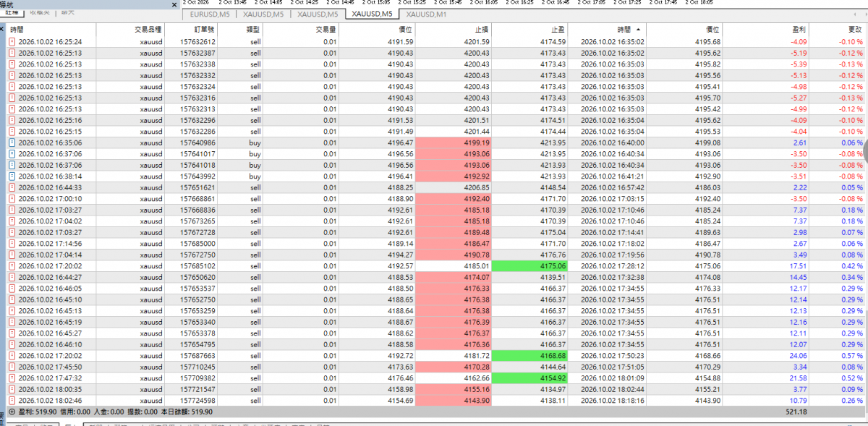This screenshot has height=426, width=868.
Task: Click the change value 0.57 %
Action: [x=850, y=356]
